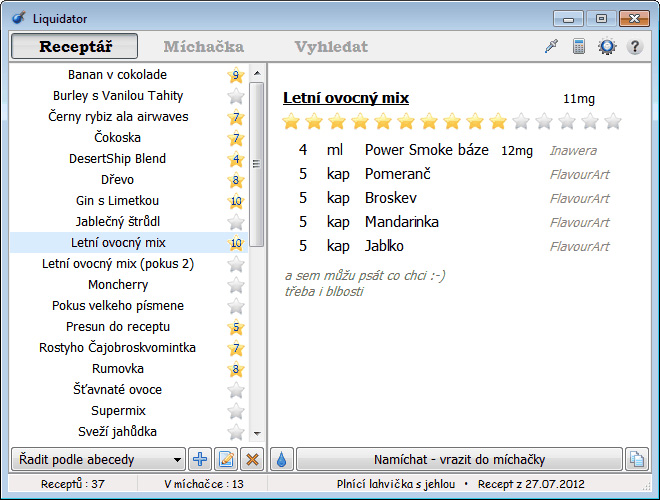Click empty star beside Jablečný štrůdl
The width and height of the screenshot is (660, 500).
coord(236,222)
